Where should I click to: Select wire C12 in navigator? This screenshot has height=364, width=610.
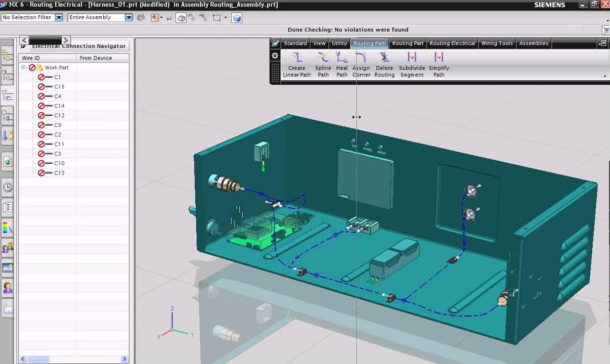(59, 115)
